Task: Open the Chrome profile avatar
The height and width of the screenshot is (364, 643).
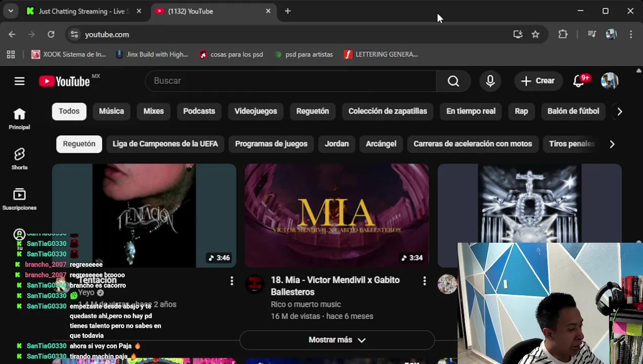Action: pyautogui.click(x=611, y=34)
